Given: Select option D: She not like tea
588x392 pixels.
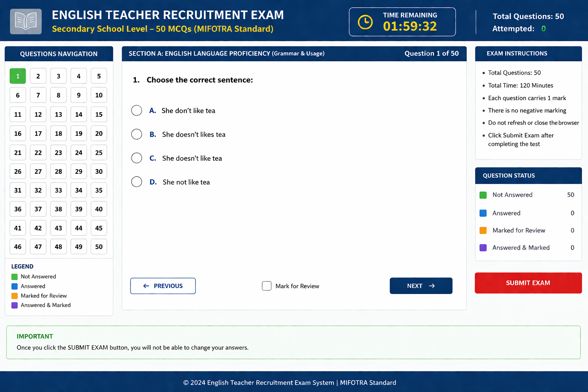Looking at the screenshot, I should 137,182.
